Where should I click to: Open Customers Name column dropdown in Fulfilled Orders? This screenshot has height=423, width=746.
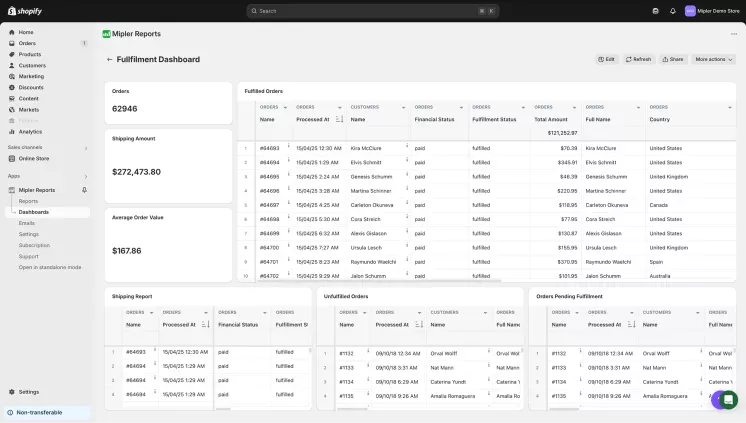(x=403, y=108)
